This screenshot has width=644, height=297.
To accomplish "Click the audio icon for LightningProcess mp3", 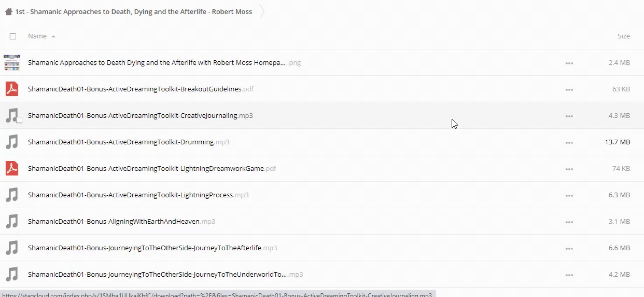I will point(12,195).
